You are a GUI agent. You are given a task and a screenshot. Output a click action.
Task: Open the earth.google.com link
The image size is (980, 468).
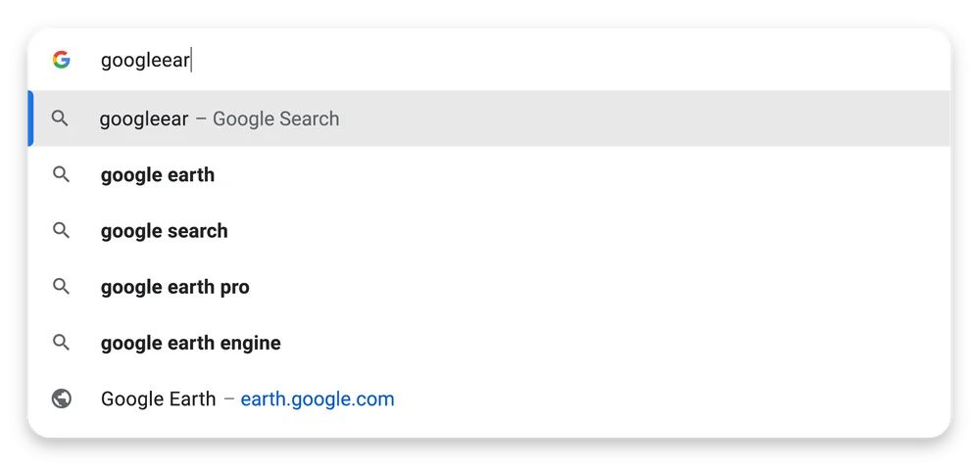[318, 399]
